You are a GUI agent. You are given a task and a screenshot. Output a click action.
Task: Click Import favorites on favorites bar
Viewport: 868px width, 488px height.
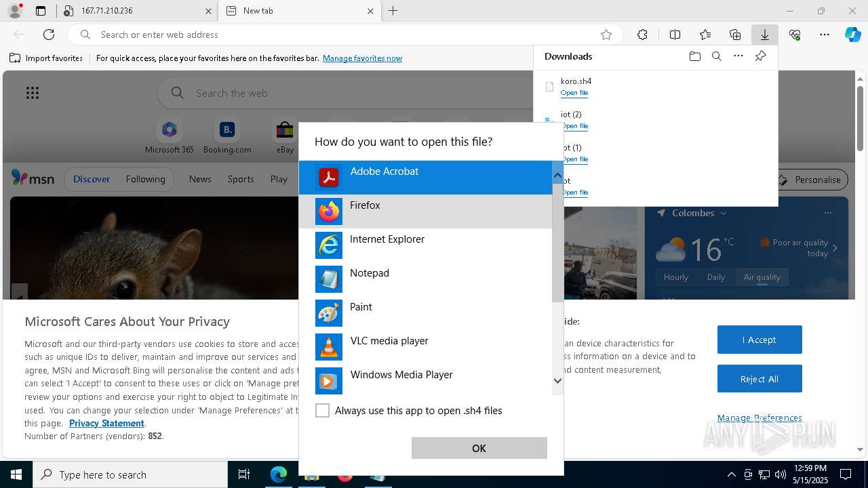tap(46, 58)
